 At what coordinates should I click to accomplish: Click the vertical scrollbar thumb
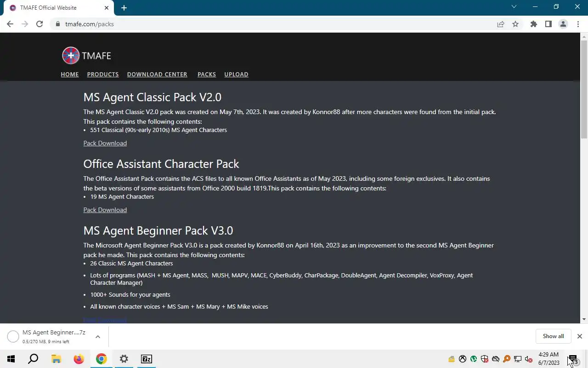coord(584,89)
